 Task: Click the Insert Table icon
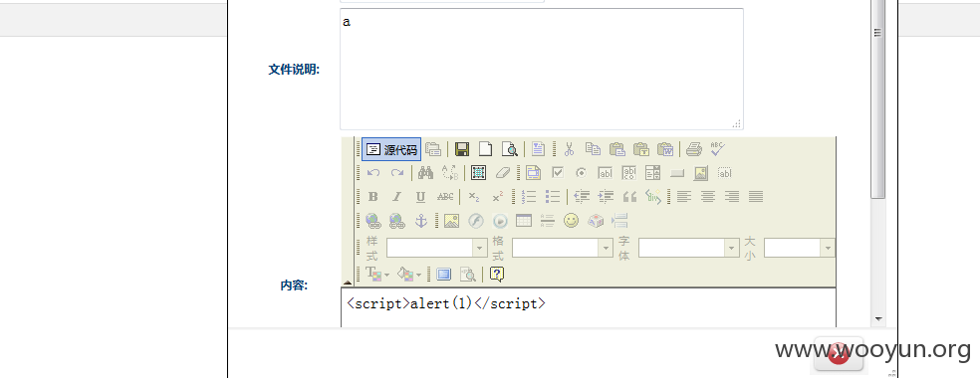coord(523,220)
